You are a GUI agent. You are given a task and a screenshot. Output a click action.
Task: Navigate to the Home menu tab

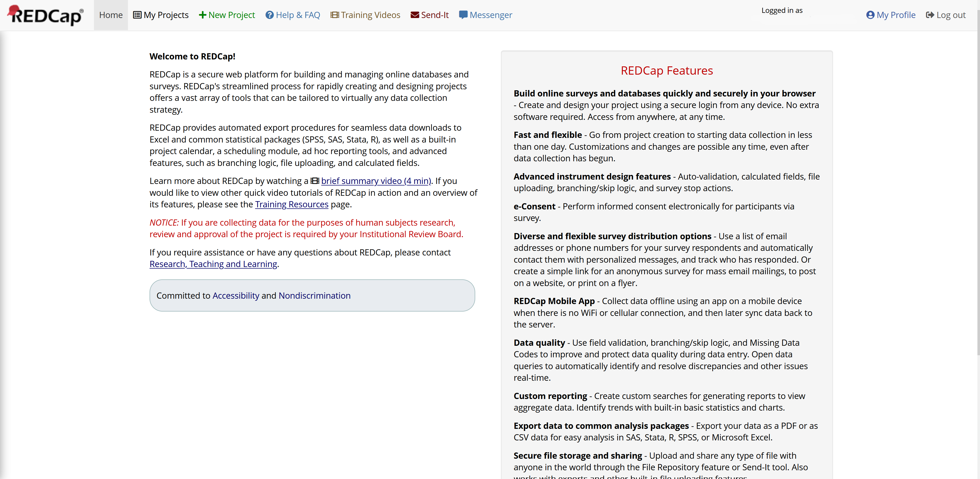point(111,14)
